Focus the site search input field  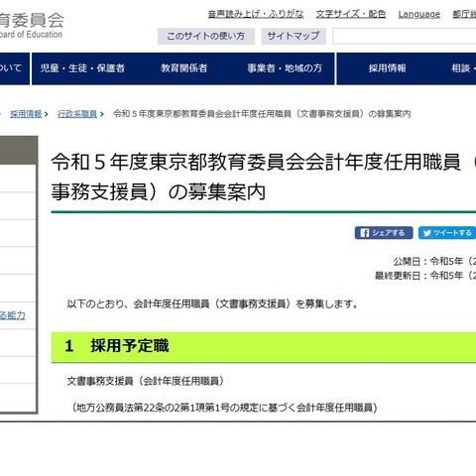[x=404, y=36]
